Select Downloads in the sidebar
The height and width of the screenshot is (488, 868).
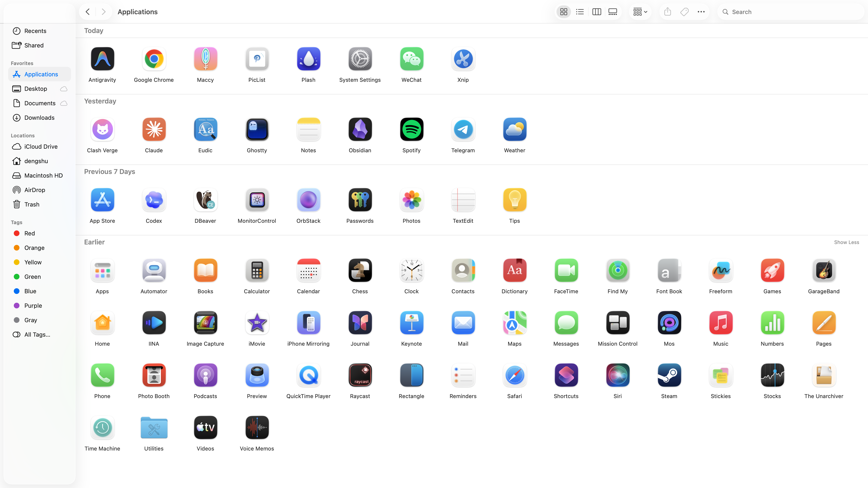click(39, 117)
